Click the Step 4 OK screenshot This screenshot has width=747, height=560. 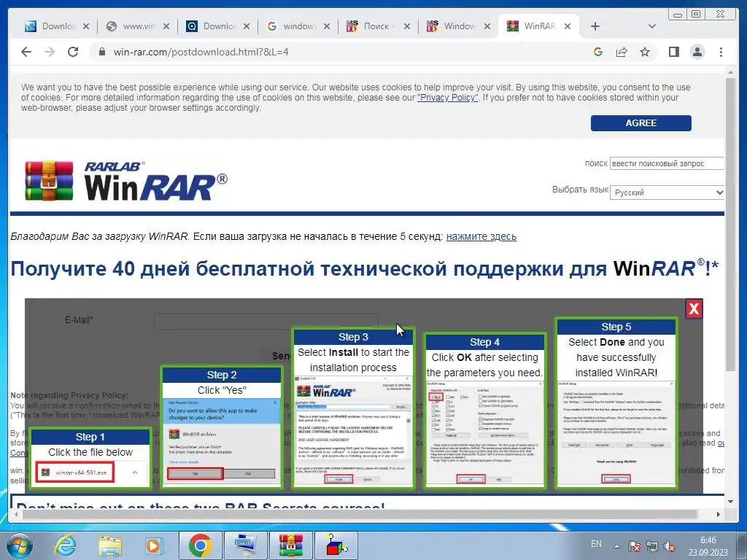(x=484, y=433)
